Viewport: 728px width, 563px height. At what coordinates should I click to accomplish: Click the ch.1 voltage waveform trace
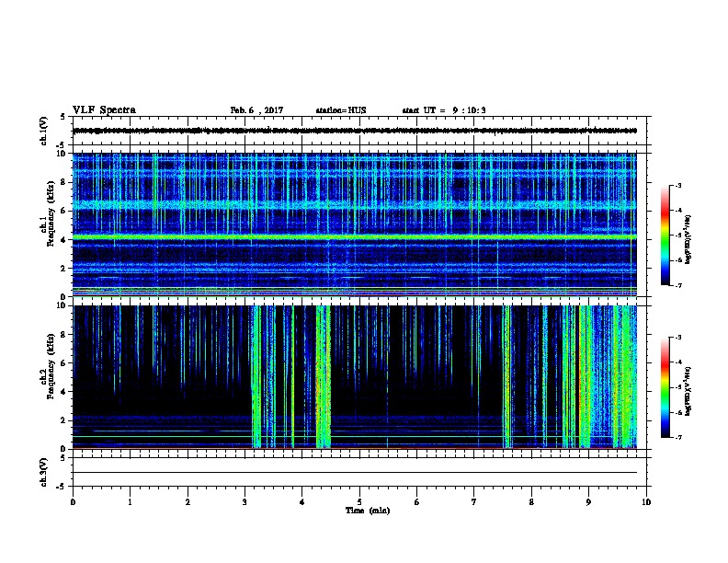(355, 131)
